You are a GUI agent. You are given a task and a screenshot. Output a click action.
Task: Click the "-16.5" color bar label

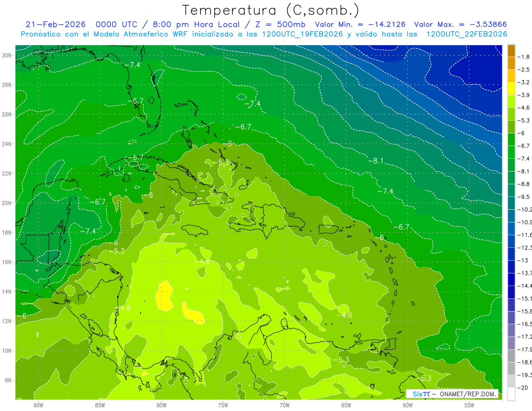click(525, 324)
